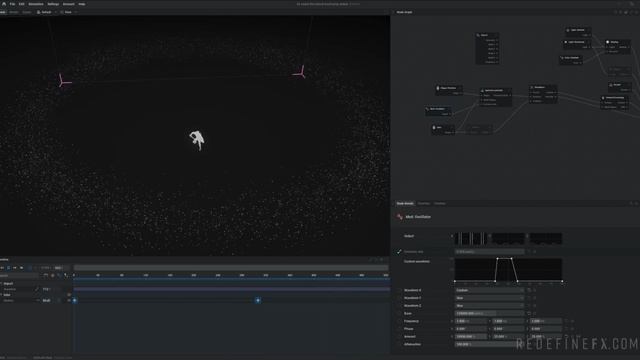Viewport: 640px width, 360px height.
Task: Open the Waveform X dropdown set to Custom
Action: (489, 290)
